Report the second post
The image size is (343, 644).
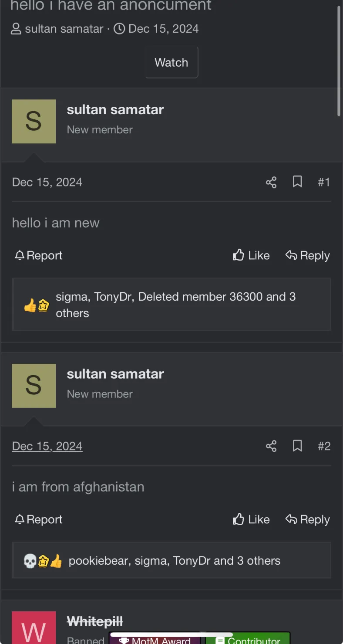point(38,519)
